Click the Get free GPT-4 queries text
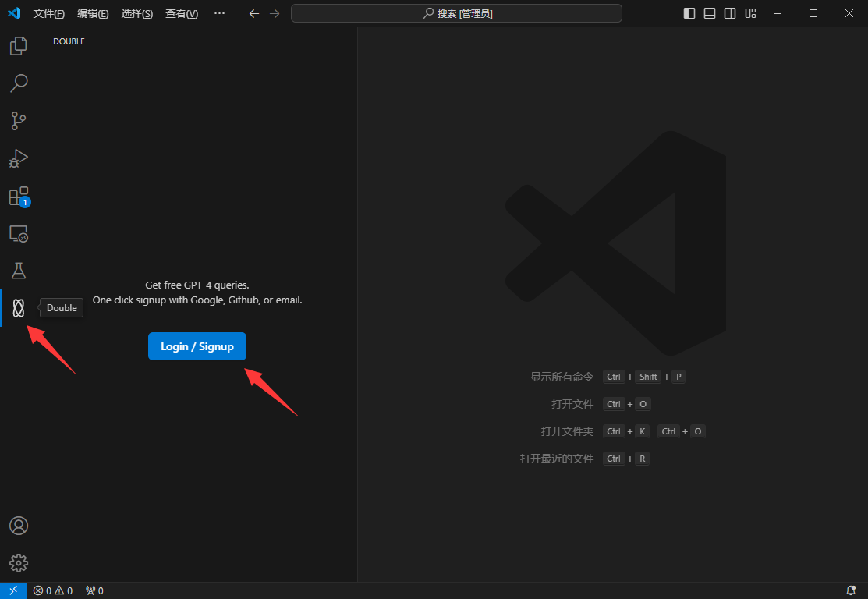868x599 pixels. coord(197,285)
